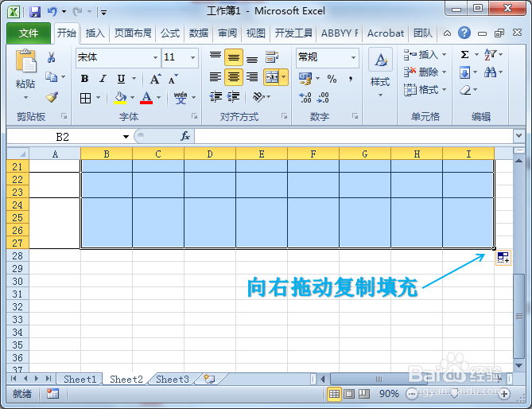Click the zoom in plus button
The height and width of the screenshot is (409, 532).
tap(504, 394)
